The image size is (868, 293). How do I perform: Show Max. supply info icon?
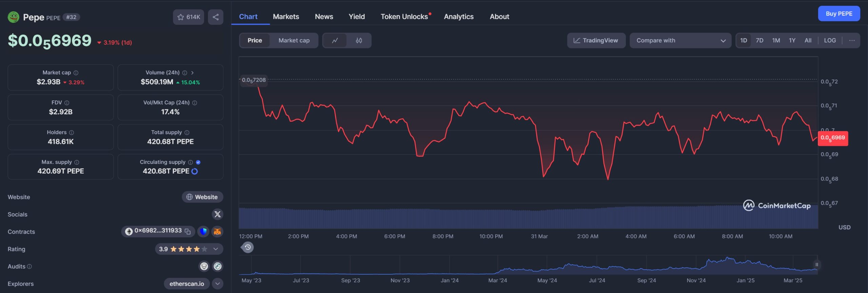77,162
